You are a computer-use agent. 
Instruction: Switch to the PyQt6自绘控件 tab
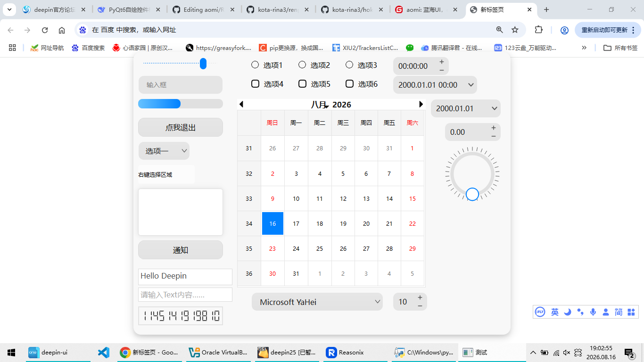pos(129,9)
